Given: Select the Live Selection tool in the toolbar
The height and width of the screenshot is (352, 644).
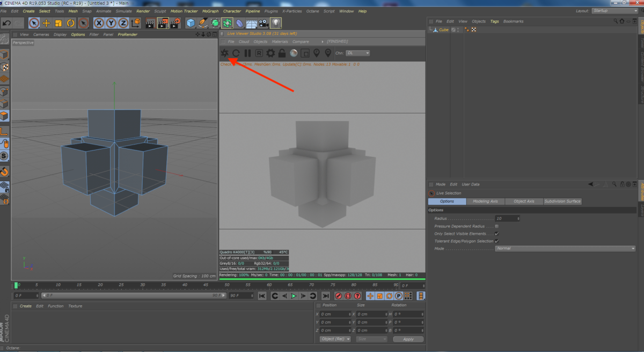Looking at the screenshot, I should pyautogui.click(x=34, y=23).
